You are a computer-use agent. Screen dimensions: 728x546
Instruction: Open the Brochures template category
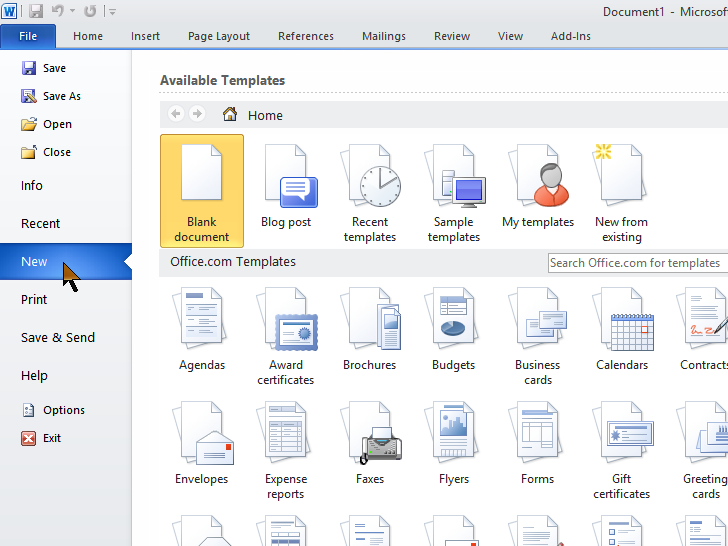click(x=370, y=329)
